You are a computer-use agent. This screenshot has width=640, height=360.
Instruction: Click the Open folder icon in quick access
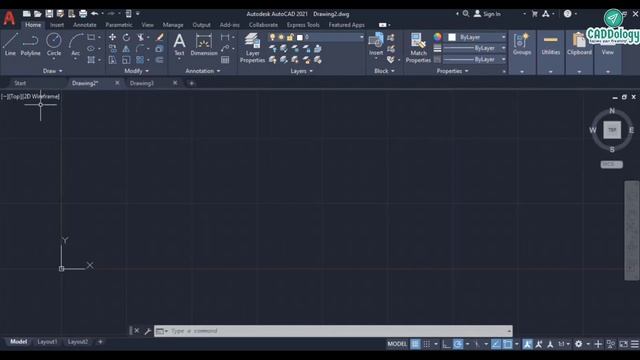38,14
